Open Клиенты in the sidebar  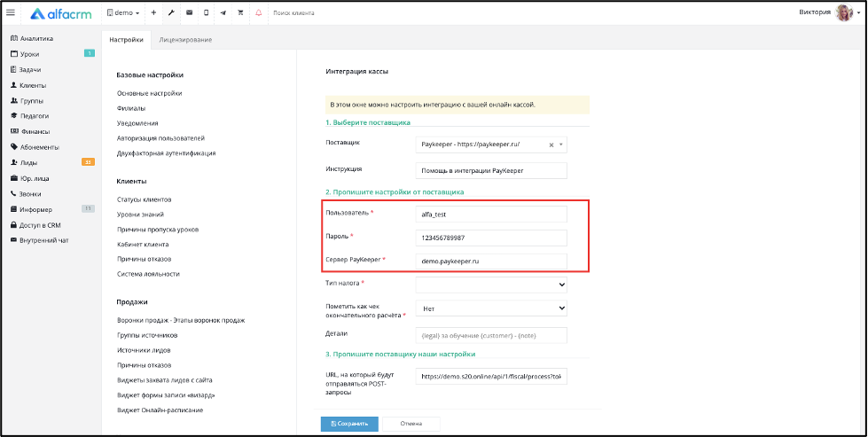point(28,85)
